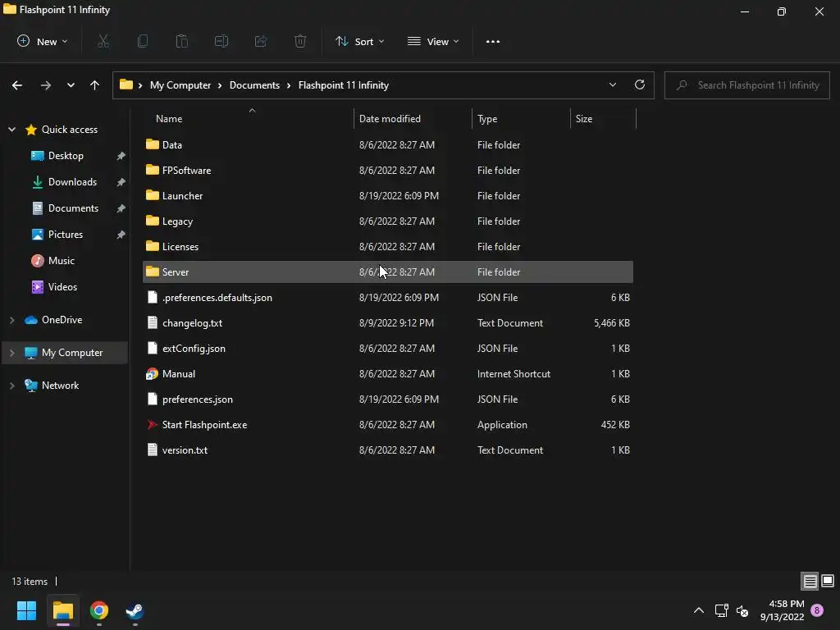Click the muted volume tray icon
The width and height of the screenshot is (840, 630).
tap(742, 610)
